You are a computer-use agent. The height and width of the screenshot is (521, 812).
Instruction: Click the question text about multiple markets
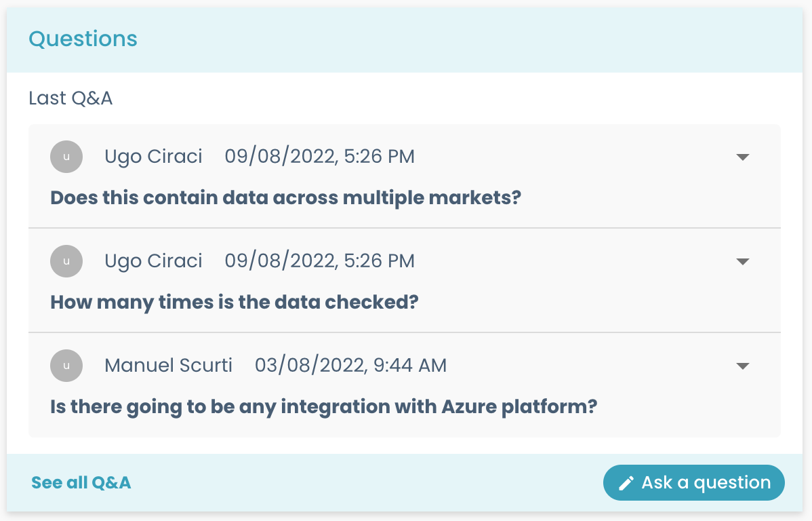[x=285, y=197]
